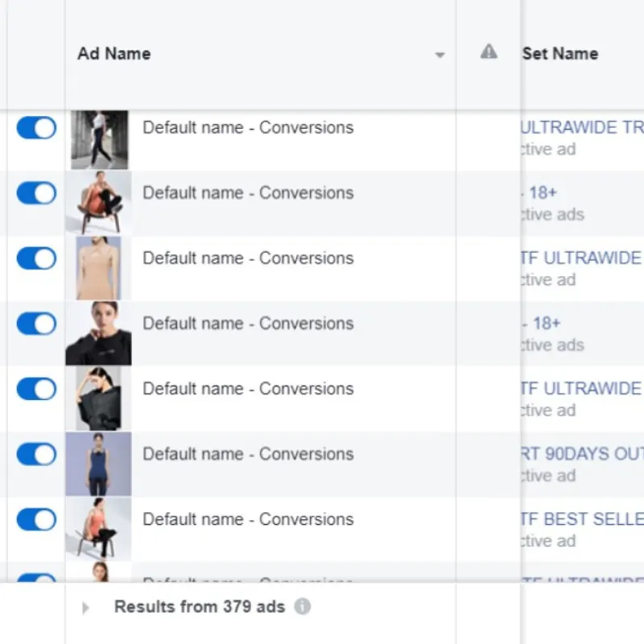Switch off the toggle in the TF BEST SELLE row
Image resolution: width=644 pixels, height=644 pixels.
click(x=36, y=519)
